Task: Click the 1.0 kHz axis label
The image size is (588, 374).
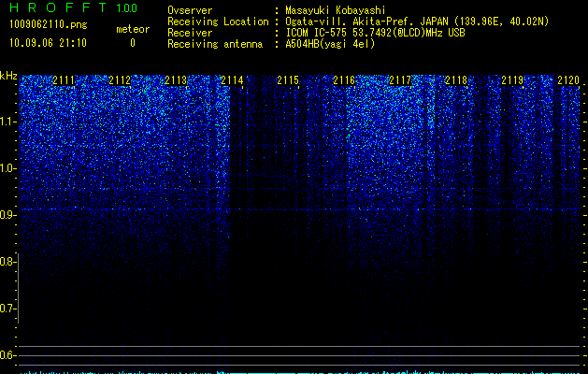Action: point(7,168)
